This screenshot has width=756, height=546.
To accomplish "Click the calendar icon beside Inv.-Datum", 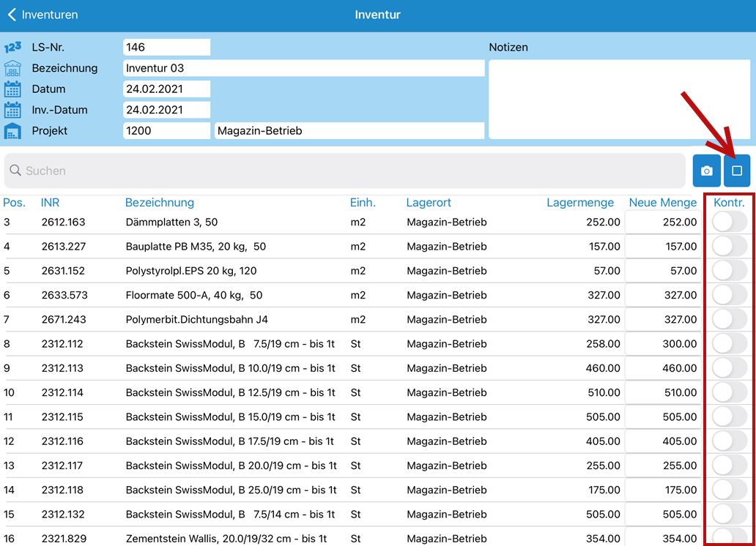I will [x=12, y=110].
